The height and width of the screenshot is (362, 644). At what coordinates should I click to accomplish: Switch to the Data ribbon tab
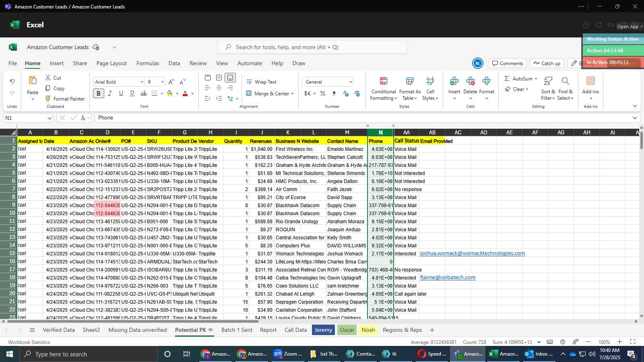tap(174, 63)
